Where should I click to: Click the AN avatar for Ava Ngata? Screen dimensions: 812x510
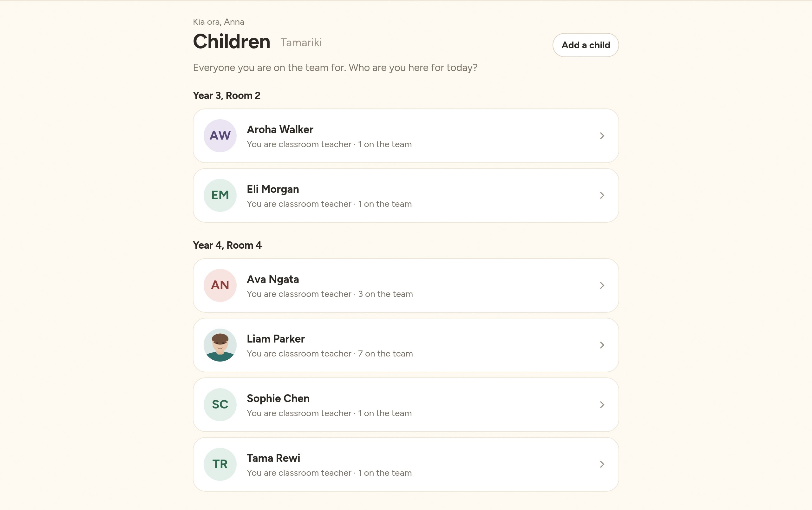pos(220,285)
